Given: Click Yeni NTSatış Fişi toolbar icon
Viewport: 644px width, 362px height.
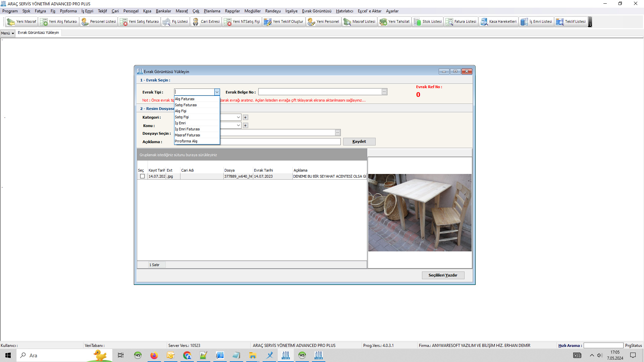Looking at the screenshot, I should [x=242, y=21].
